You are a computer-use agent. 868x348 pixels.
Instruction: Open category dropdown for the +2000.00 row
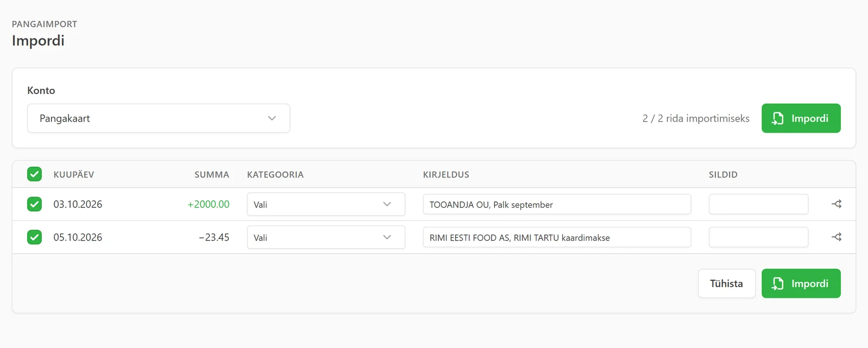pyautogui.click(x=326, y=204)
